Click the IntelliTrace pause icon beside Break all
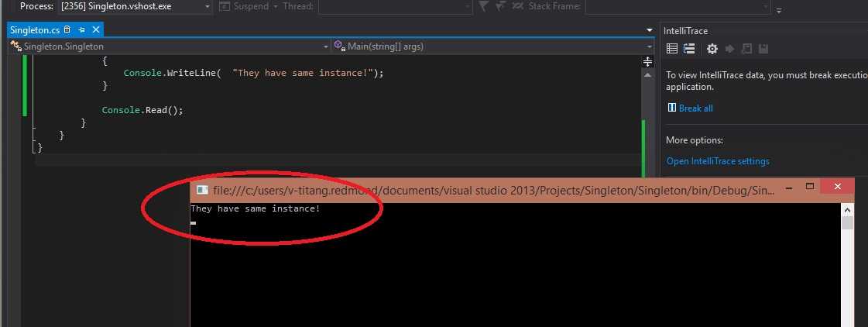Image resolution: width=868 pixels, height=327 pixels. pos(671,108)
